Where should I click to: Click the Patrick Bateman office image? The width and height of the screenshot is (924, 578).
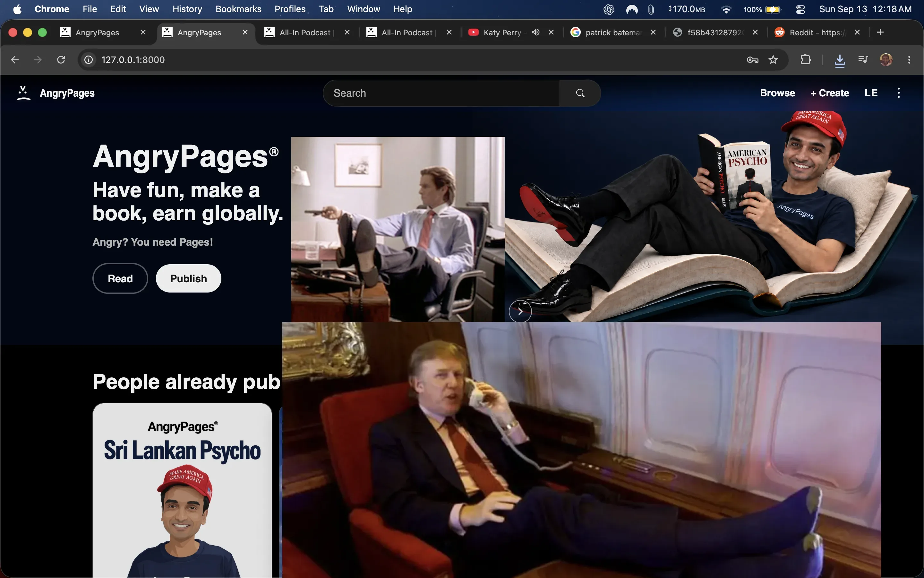398,229
